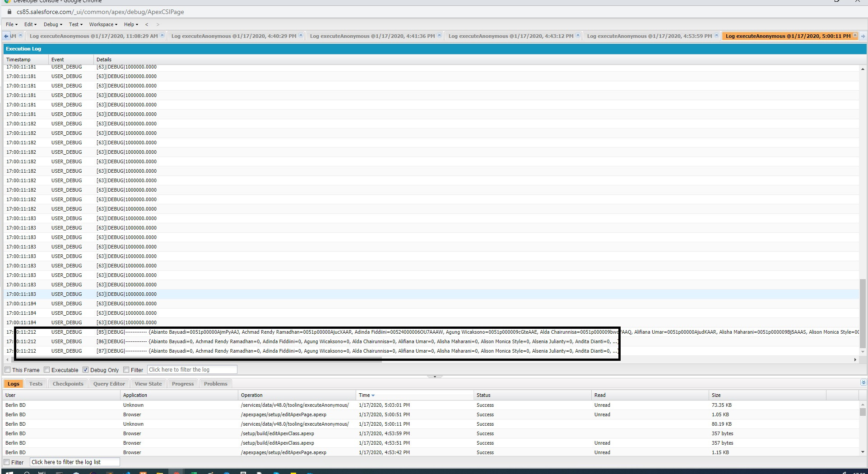Click the Time column sort arrow

373,396
